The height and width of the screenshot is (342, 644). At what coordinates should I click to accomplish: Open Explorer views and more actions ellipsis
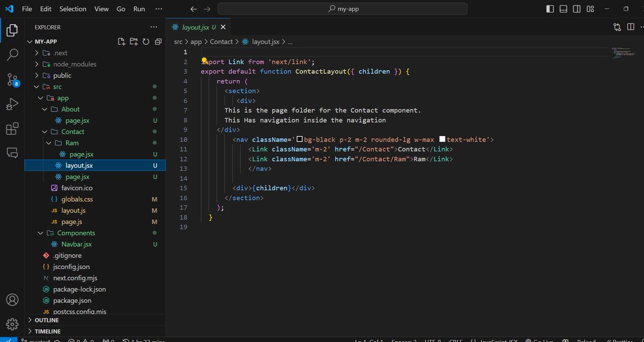[154, 27]
